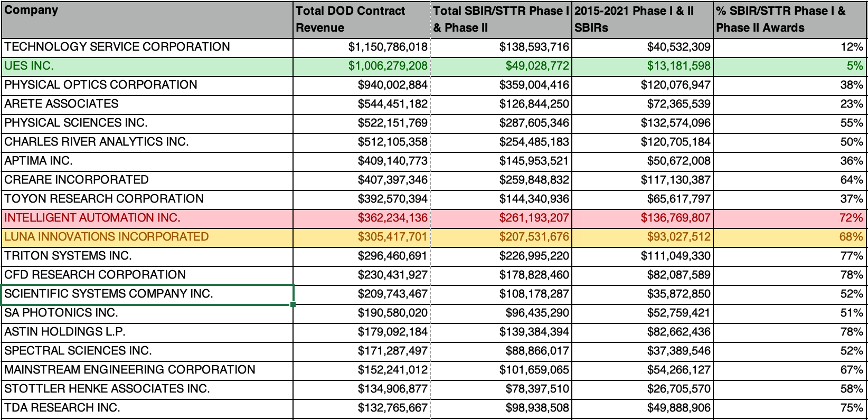868x420 pixels.
Task: Click the 77% percentage cell
Action: (x=790, y=256)
